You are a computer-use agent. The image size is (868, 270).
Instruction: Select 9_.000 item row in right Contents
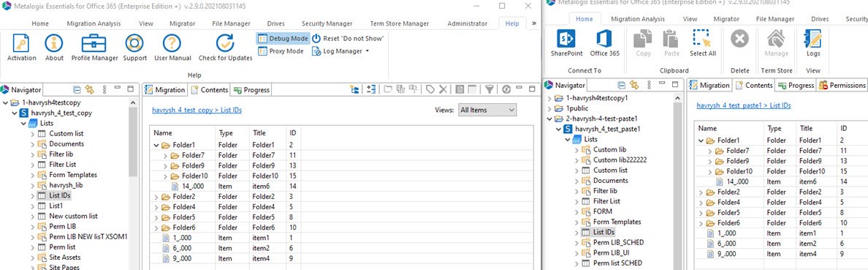[x=780, y=254]
